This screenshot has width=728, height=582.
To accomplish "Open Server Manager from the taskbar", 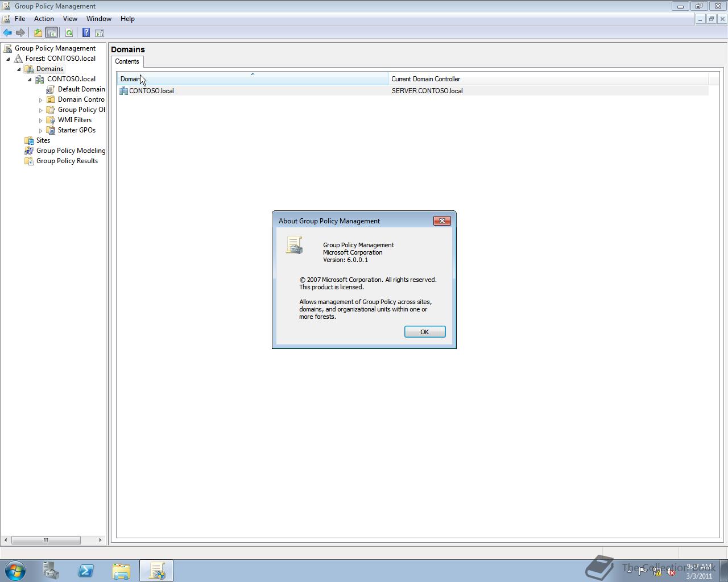I will tap(51, 571).
